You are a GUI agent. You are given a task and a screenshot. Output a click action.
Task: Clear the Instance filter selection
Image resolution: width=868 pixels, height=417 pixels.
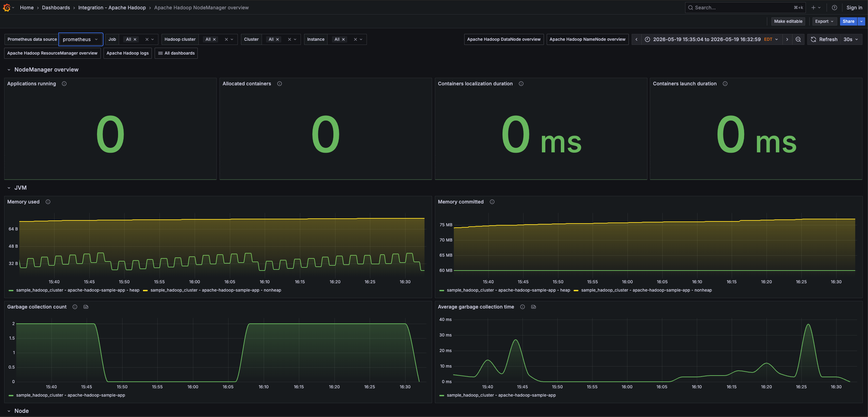point(355,39)
